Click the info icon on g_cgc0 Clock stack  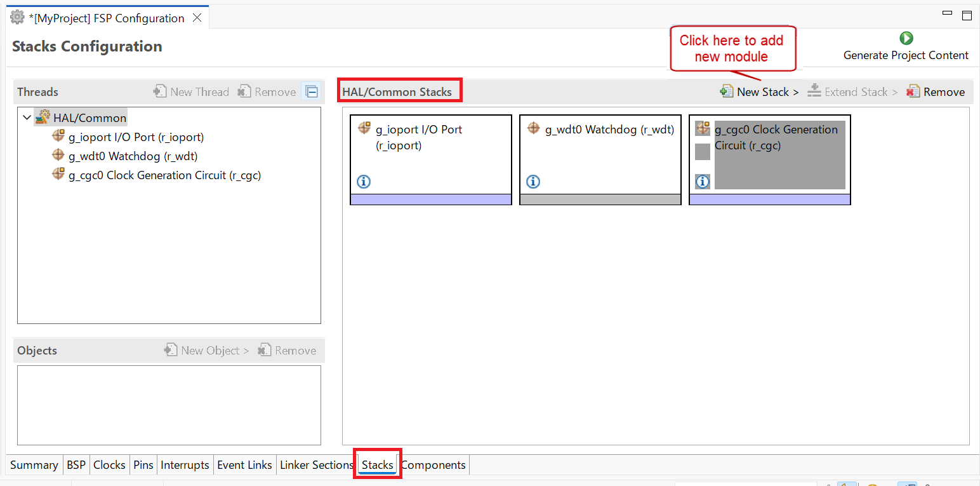pyautogui.click(x=703, y=182)
